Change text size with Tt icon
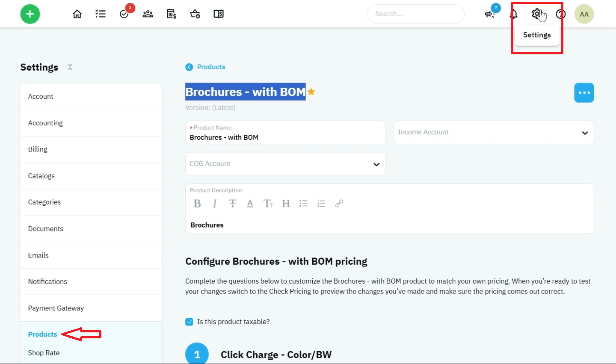This screenshot has width=616, height=364. pos(268,204)
